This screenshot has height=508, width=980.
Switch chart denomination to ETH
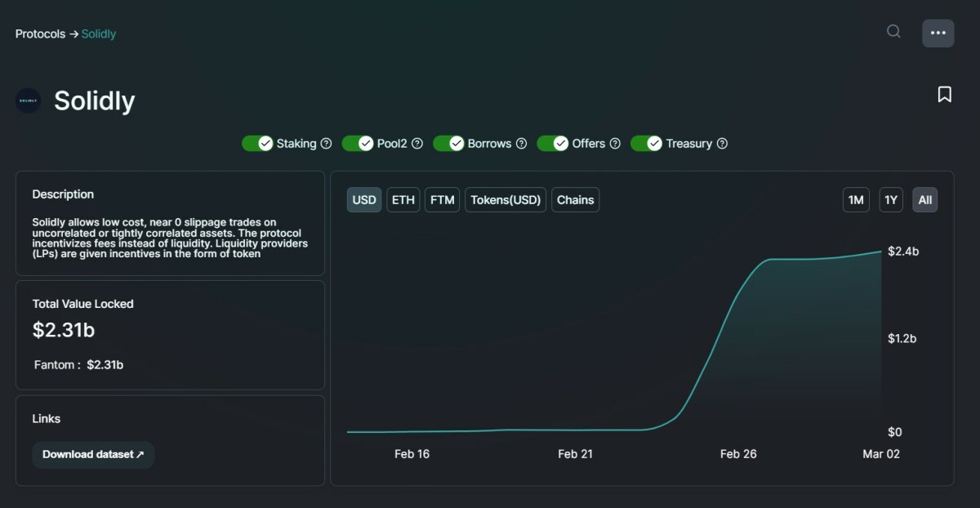click(403, 200)
